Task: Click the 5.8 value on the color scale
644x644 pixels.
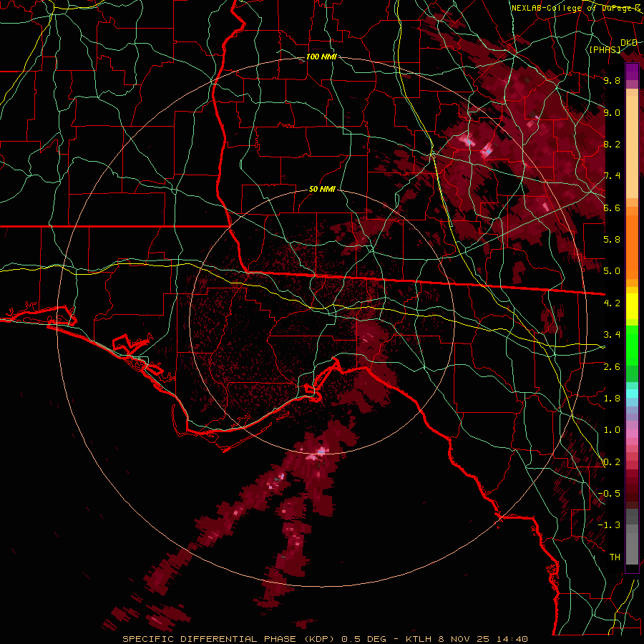Action: click(x=612, y=240)
